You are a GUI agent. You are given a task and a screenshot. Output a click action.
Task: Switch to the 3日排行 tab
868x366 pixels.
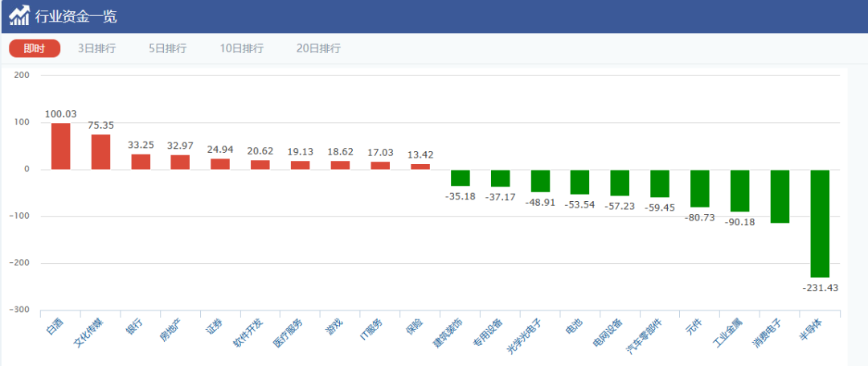pos(97,49)
